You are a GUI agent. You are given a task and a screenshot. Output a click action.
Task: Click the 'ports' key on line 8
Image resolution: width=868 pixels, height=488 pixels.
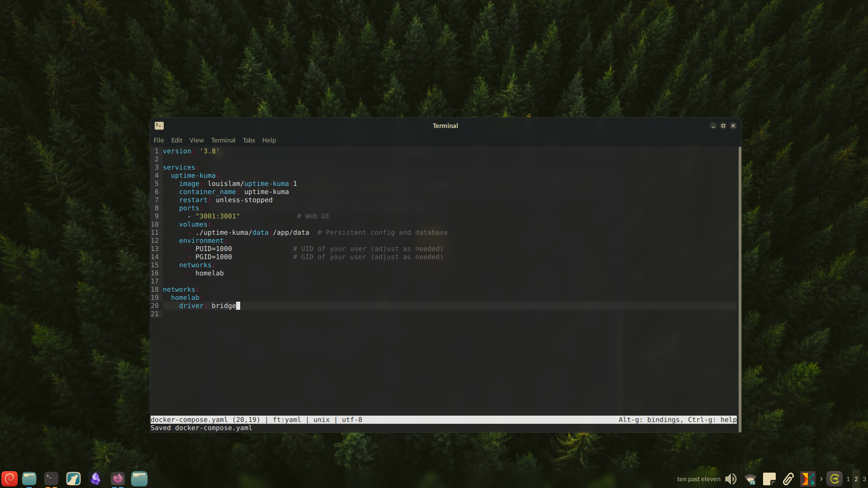[x=189, y=208]
